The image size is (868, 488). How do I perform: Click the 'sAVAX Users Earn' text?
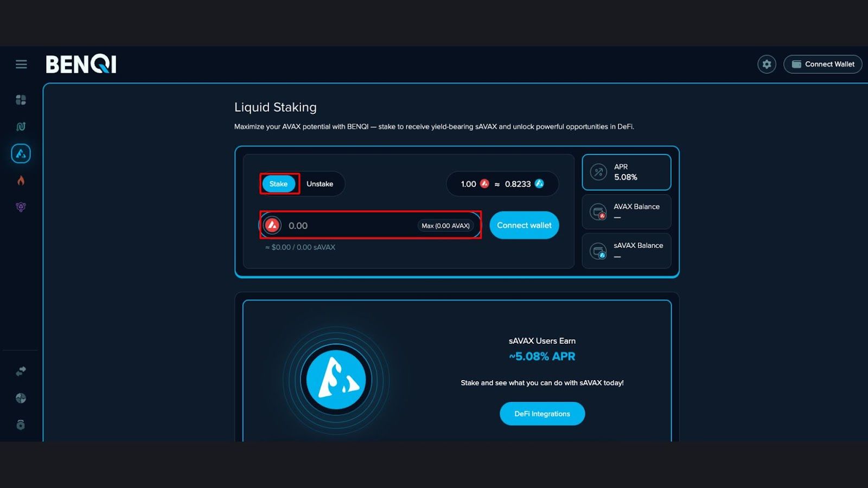[x=542, y=341]
